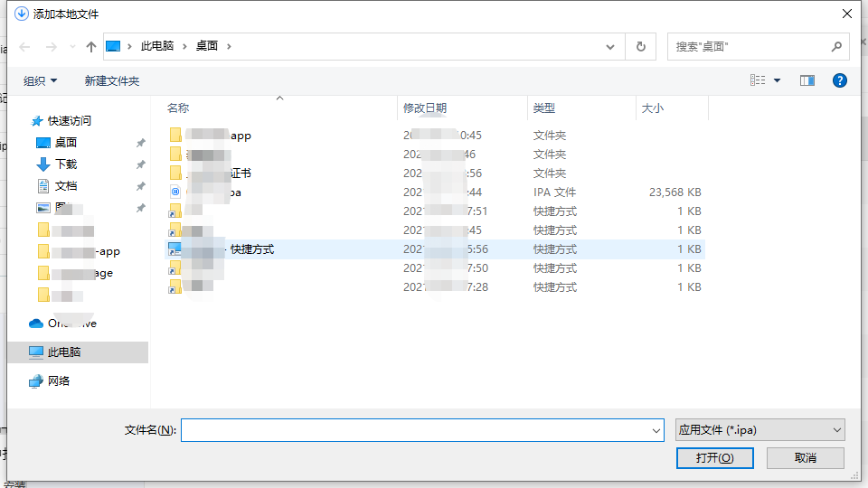Select 快速访问 in the navigation pane
This screenshot has width=868, height=488.
coord(70,120)
